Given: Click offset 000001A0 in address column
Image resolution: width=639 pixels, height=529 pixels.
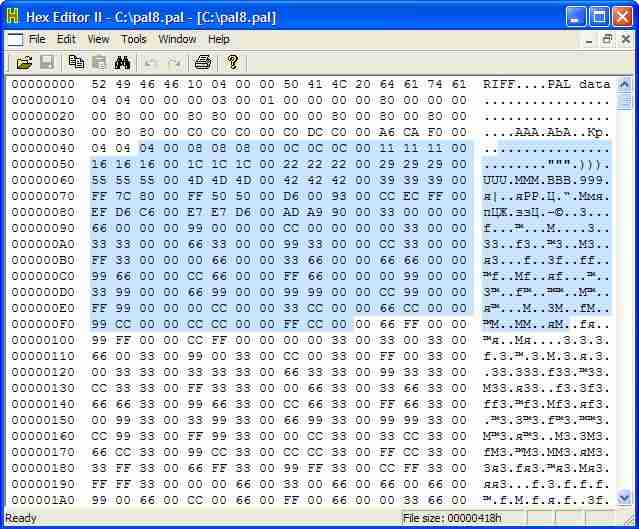Looking at the screenshot, I should pyautogui.click(x=43, y=500).
